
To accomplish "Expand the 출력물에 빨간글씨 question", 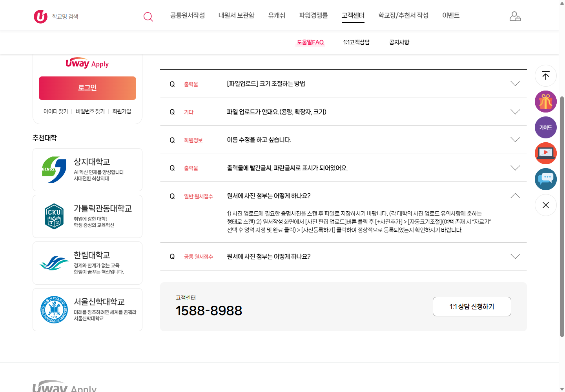I will point(343,168).
